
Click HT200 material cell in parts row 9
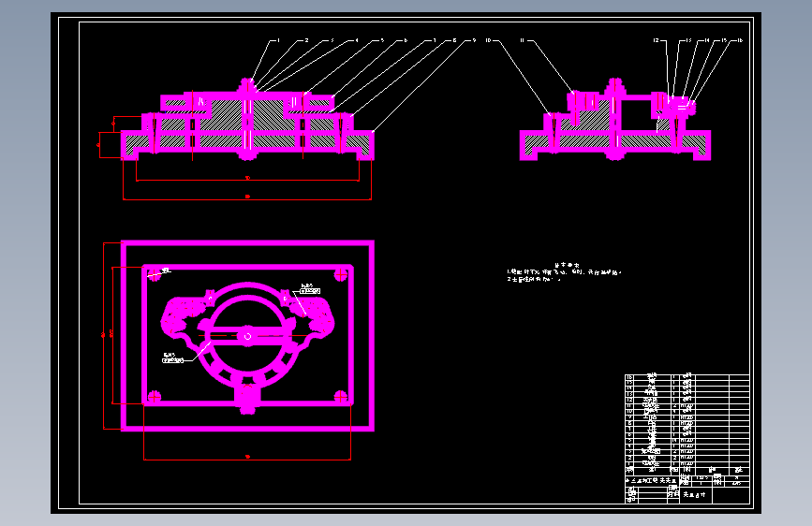click(687, 417)
